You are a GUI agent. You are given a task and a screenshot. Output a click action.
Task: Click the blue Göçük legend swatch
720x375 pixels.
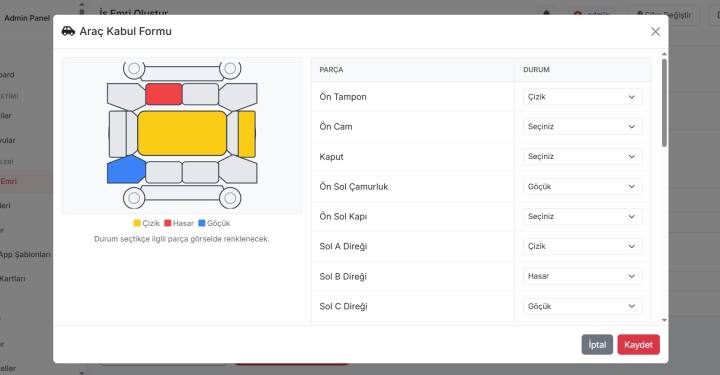[x=202, y=223]
